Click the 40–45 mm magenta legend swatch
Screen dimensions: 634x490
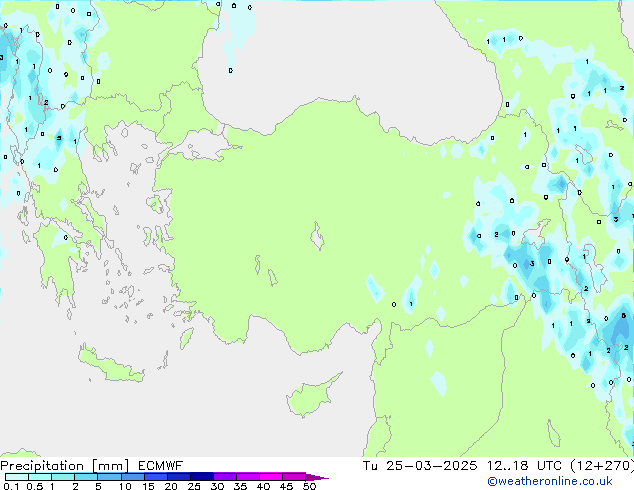coord(271,477)
